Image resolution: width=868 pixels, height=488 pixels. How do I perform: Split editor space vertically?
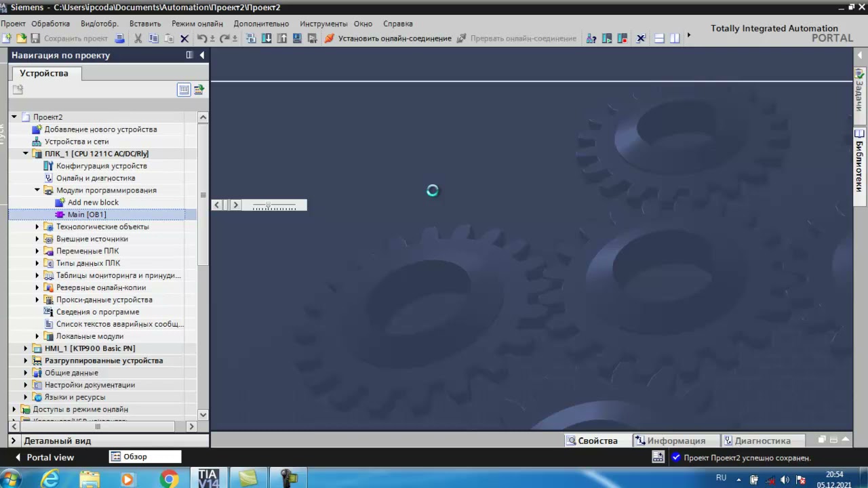point(675,39)
